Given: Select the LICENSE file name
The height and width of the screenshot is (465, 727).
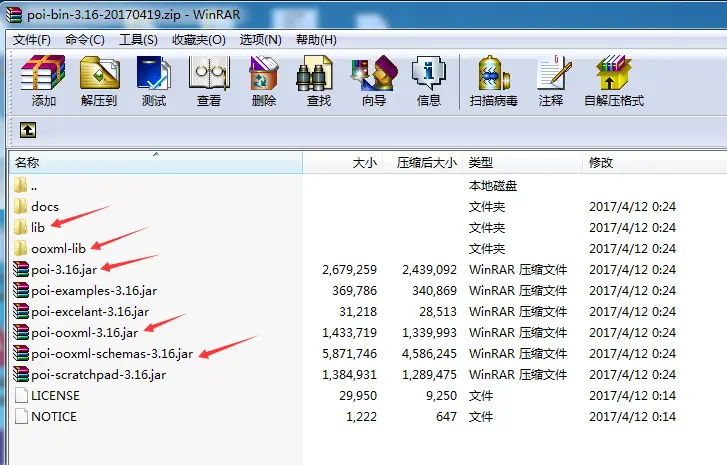Looking at the screenshot, I should click(x=55, y=395).
